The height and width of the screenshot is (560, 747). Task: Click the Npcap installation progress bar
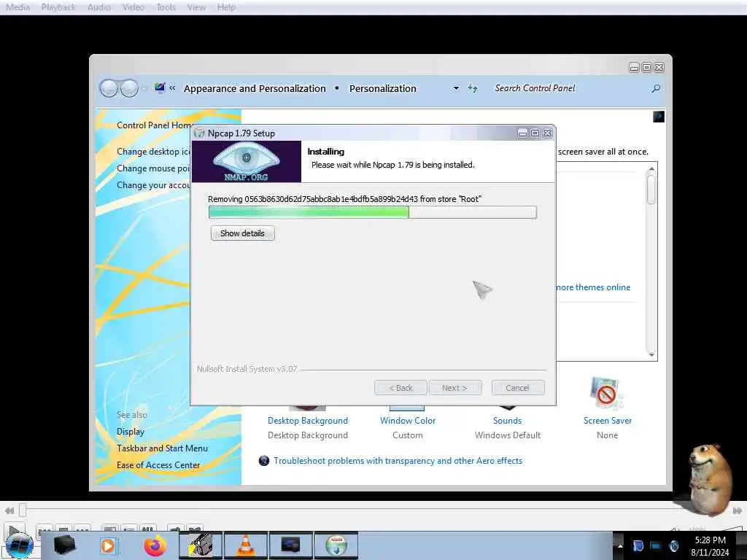373,212
